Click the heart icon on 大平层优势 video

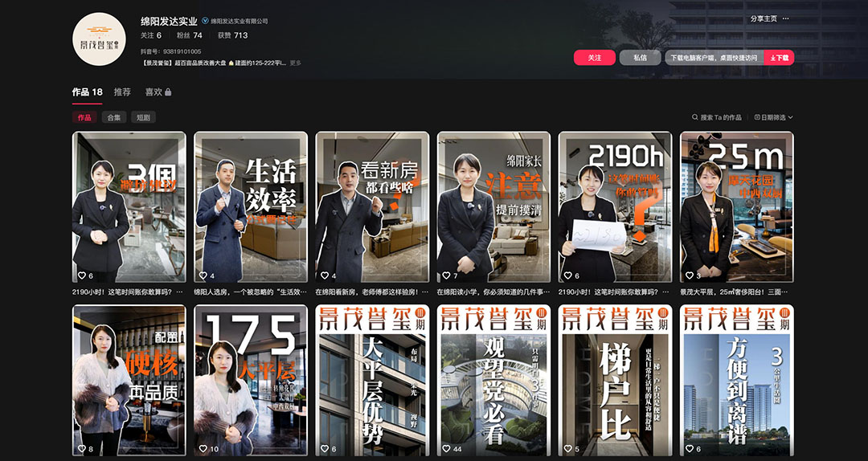[x=325, y=449]
